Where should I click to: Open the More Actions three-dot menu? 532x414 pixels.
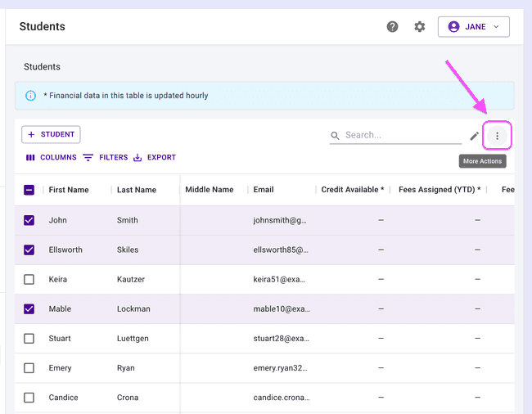pos(497,136)
